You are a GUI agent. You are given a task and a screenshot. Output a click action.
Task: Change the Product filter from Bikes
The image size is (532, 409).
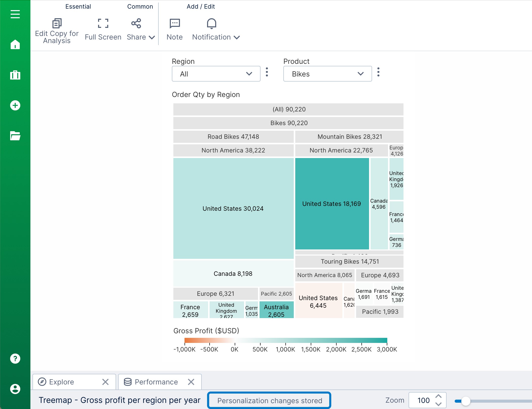pos(327,74)
